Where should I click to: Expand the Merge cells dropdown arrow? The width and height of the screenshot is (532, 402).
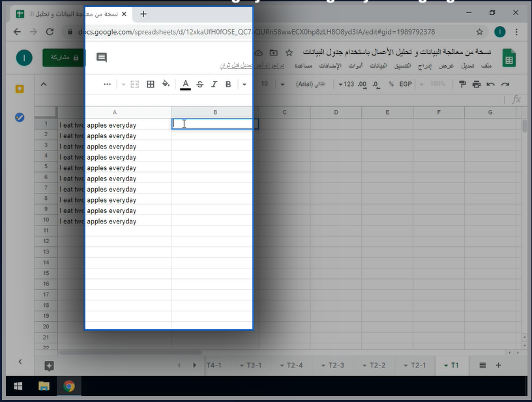pyautogui.click(x=123, y=85)
